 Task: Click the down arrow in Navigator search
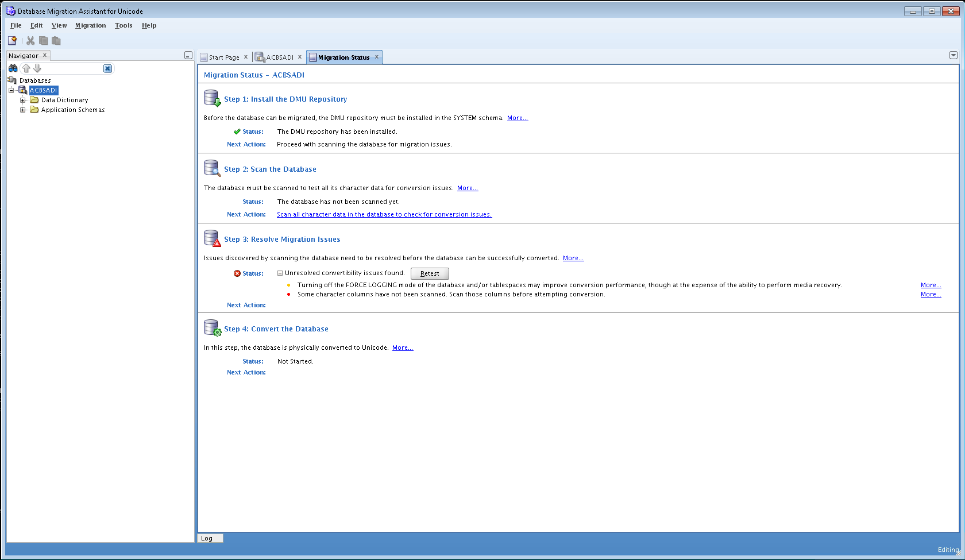pyautogui.click(x=37, y=68)
